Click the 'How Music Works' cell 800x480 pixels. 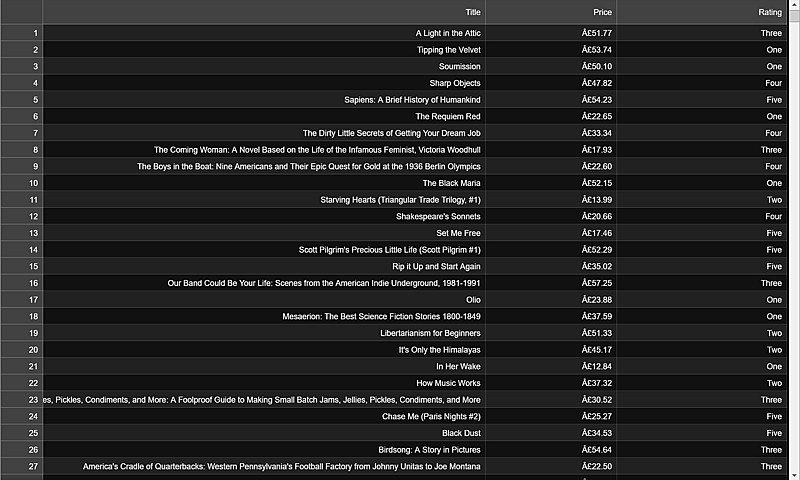pyautogui.click(x=264, y=383)
